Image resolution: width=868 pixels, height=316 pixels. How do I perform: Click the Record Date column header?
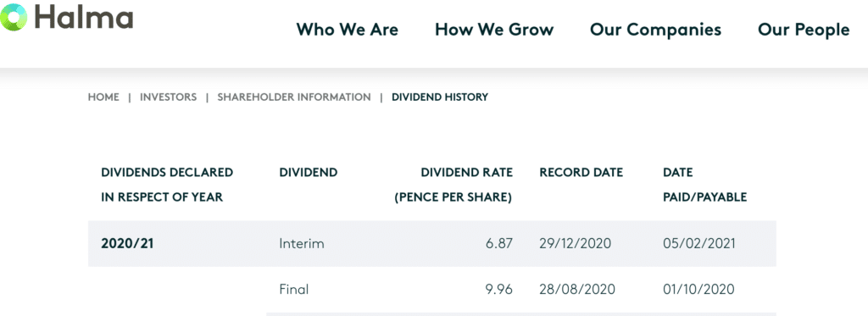pos(581,173)
